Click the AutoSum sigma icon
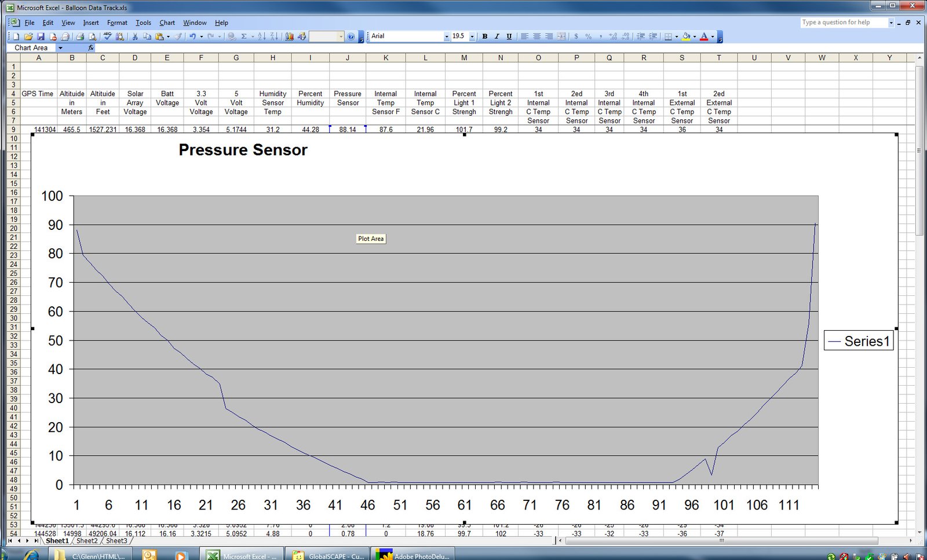927x560 pixels. (x=244, y=36)
